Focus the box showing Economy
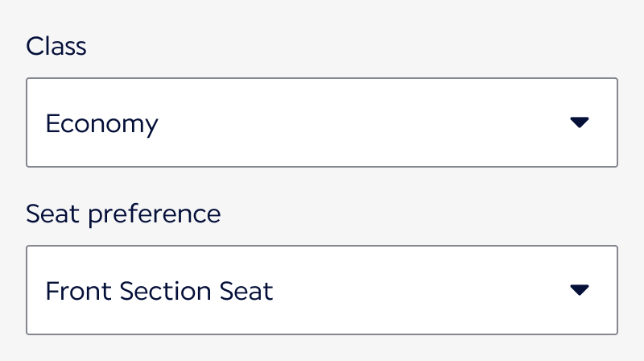644x361 pixels. click(x=322, y=122)
